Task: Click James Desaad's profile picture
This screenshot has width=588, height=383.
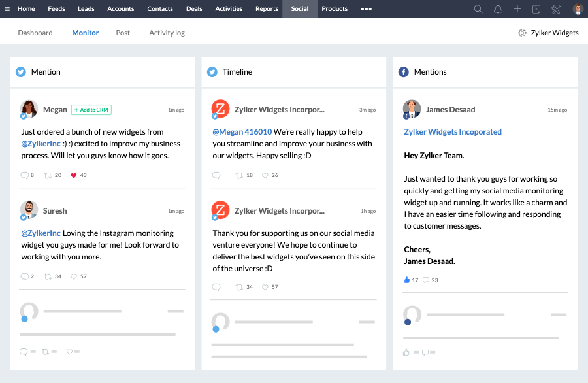Action: 412,108
